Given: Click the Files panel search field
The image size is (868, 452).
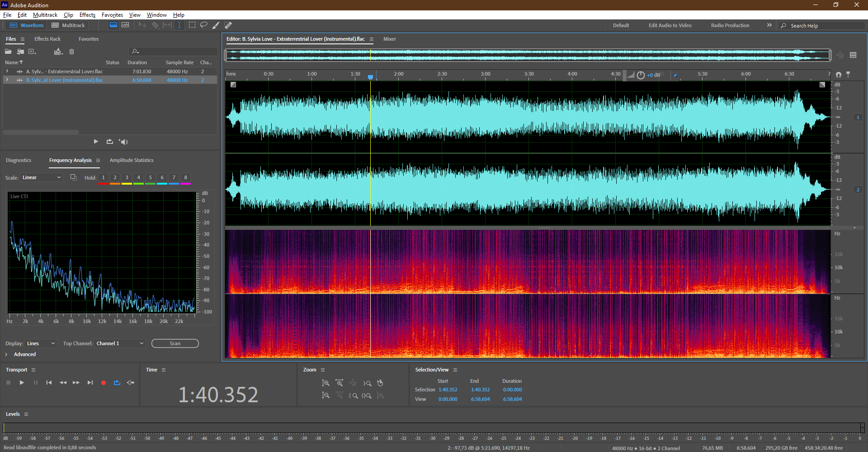Looking at the screenshot, I should (173, 52).
